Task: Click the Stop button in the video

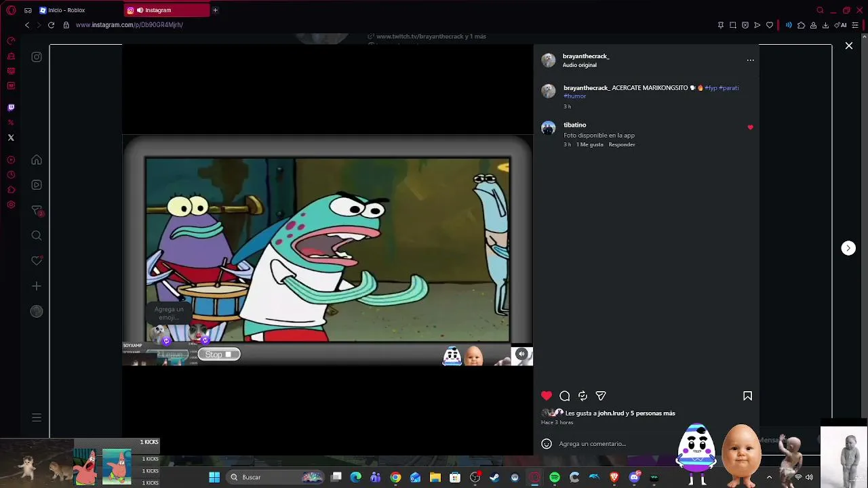Action: tap(218, 354)
